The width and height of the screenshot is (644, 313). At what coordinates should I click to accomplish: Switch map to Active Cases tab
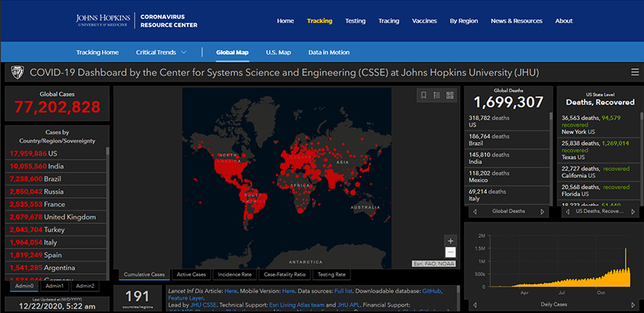(x=191, y=275)
